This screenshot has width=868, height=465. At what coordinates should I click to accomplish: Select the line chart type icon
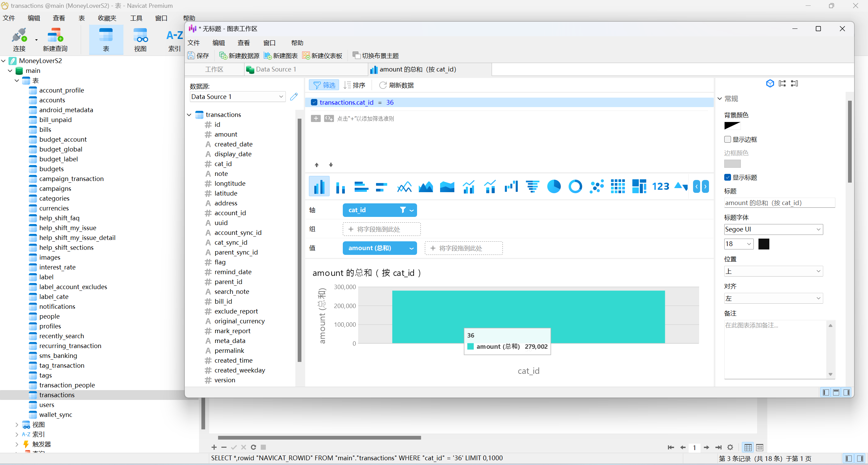(x=404, y=186)
